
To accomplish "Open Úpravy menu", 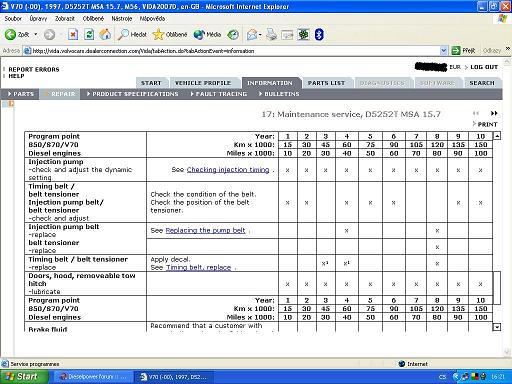I will tap(38, 19).
